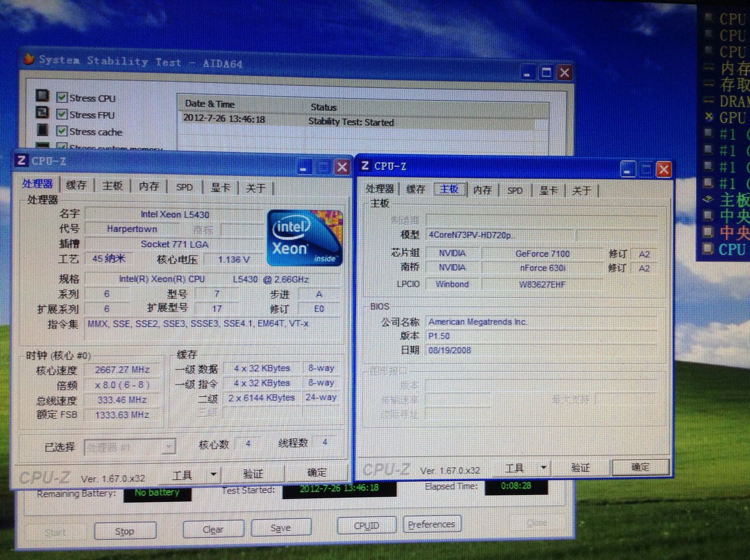Click the 内存 memory icon in the sensor sidebar
Viewport: 750px width, 560px height.
(x=709, y=67)
